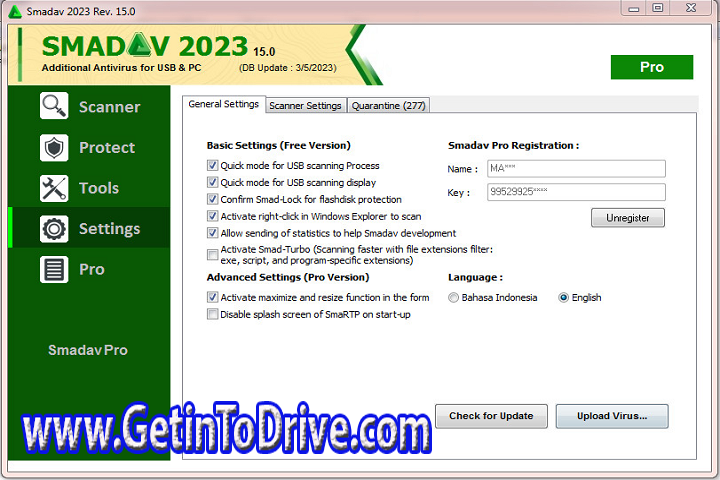Click the SMADAV 2023 banner logo

pos(145,46)
